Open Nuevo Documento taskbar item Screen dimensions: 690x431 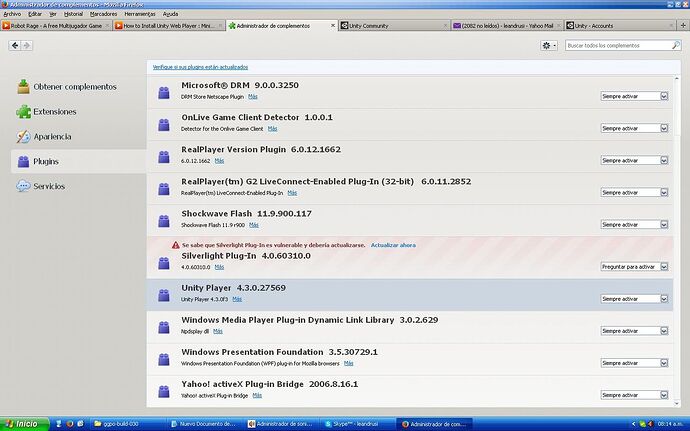click(206, 424)
